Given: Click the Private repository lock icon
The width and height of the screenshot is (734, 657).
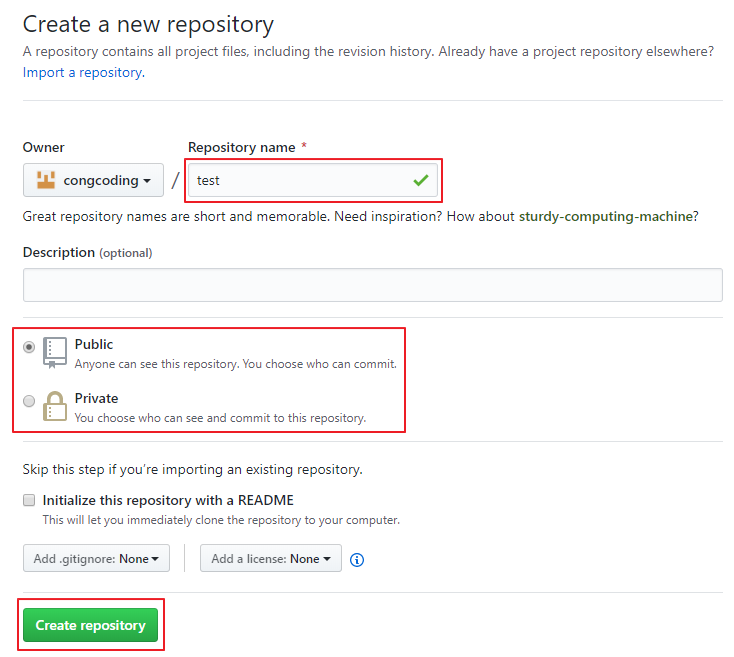Looking at the screenshot, I should click(x=55, y=406).
